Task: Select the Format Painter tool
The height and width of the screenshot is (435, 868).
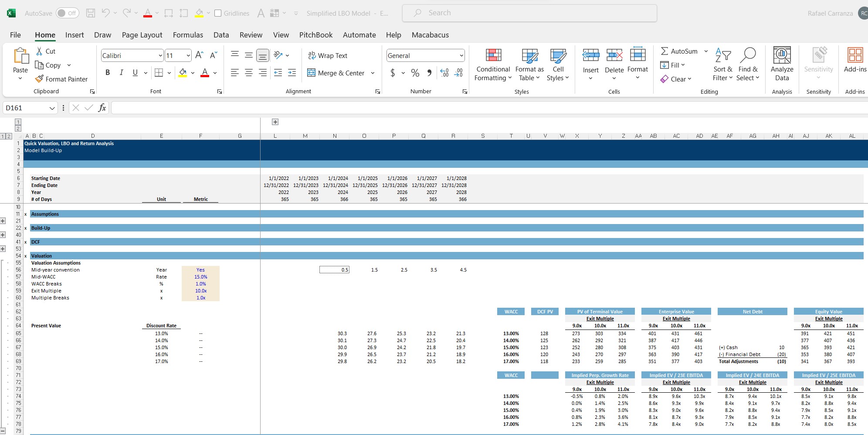Action: 61,79
